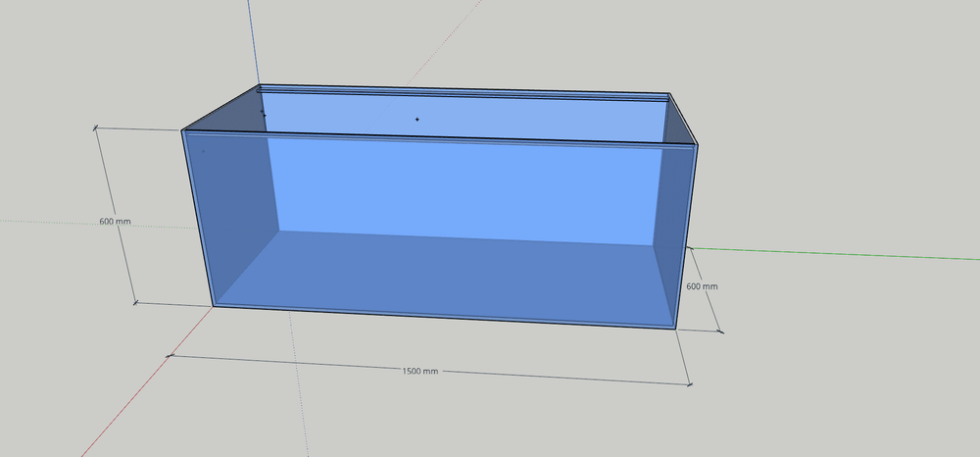This screenshot has width=980, height=457.
Task: Click the front top-left corner of the tank
Action: (x=183, y=129)
